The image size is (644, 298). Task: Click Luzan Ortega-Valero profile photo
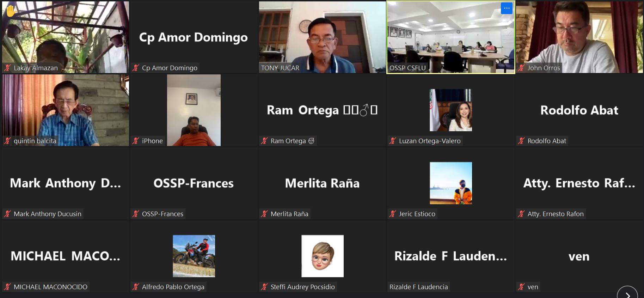451,110
